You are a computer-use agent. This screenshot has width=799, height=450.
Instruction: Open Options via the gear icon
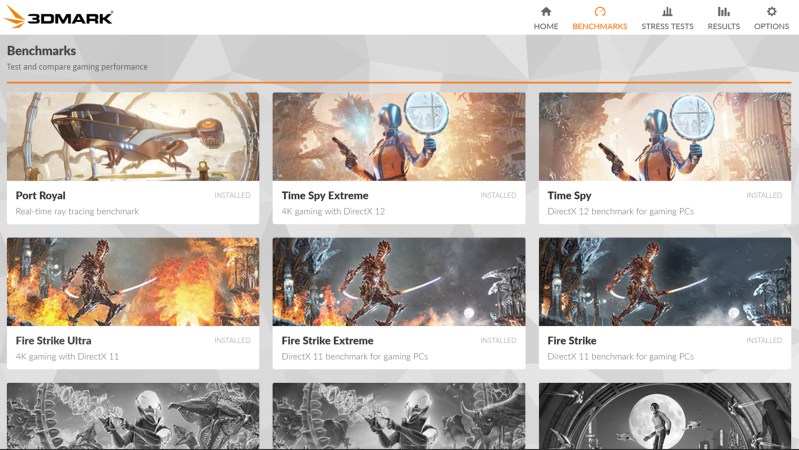[771, 12]
